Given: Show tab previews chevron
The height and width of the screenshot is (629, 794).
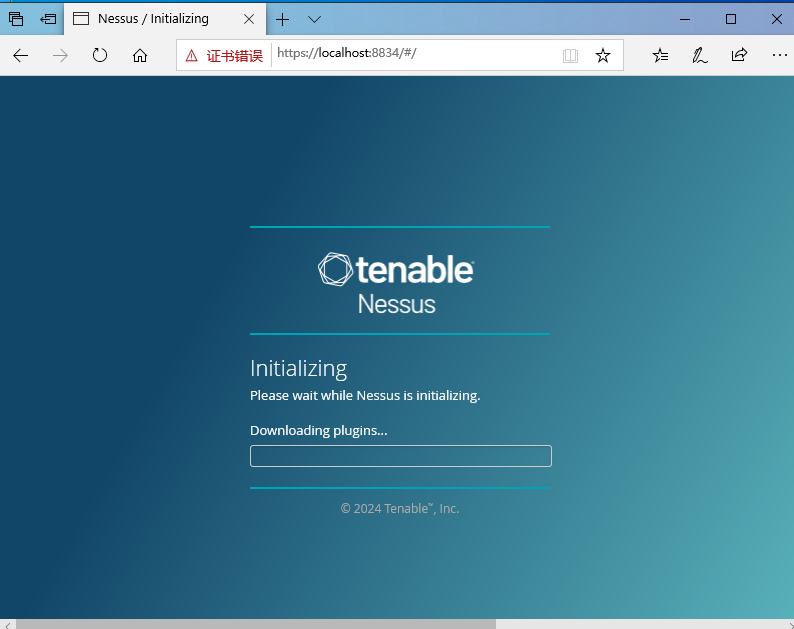Looking at the screenshot, I should (x=314, y=19).
